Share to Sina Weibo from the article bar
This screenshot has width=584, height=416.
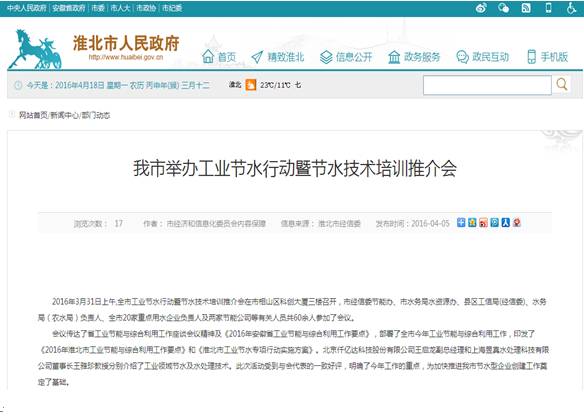[483, 223]
